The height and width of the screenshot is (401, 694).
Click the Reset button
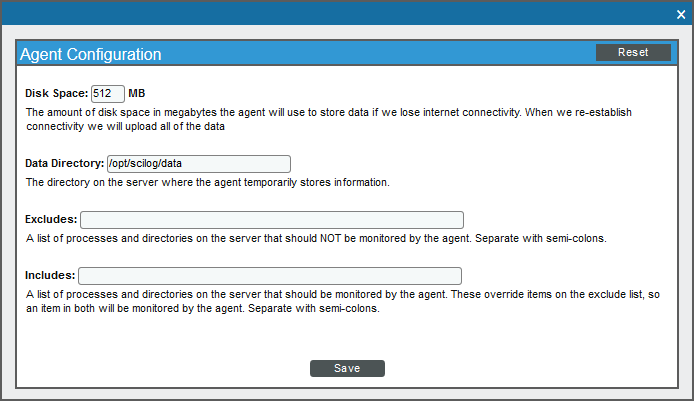tap(633, 52)
